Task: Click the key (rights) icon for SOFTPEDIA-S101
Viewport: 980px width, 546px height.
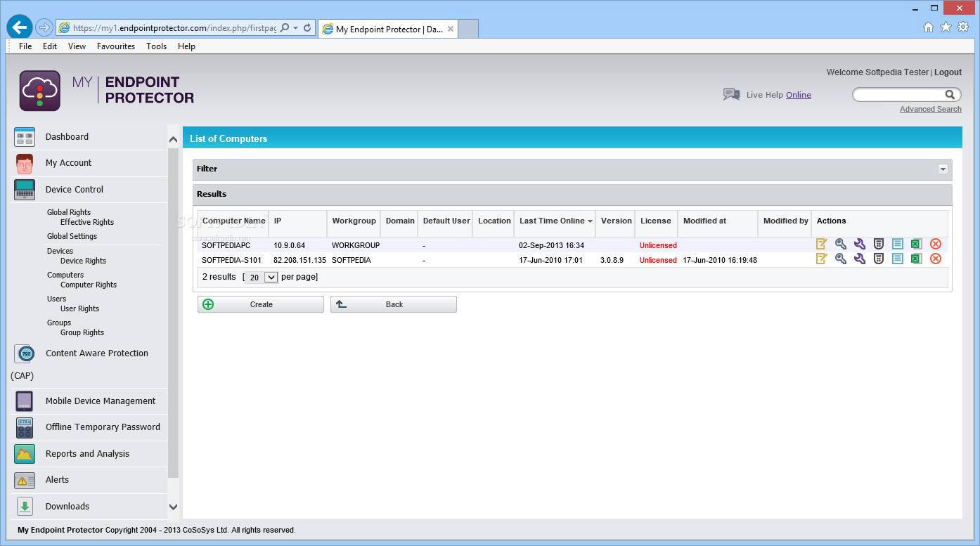Action: (841, 259)
